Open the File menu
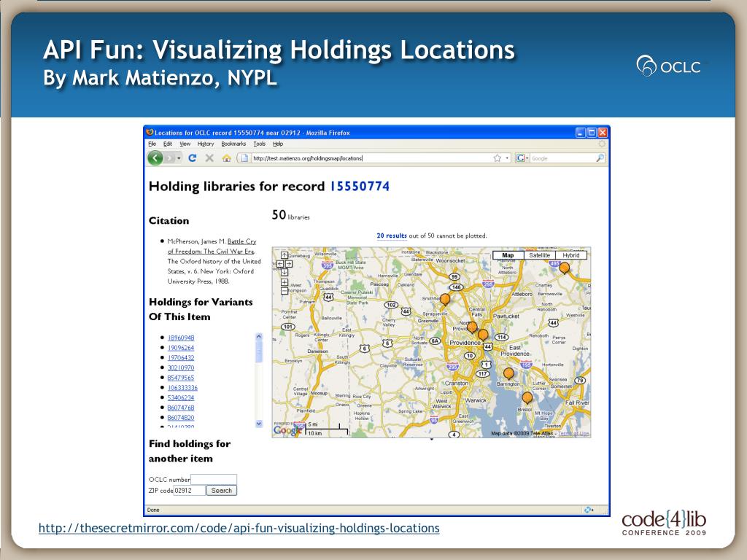747x560 pixels. click(152, 144)
